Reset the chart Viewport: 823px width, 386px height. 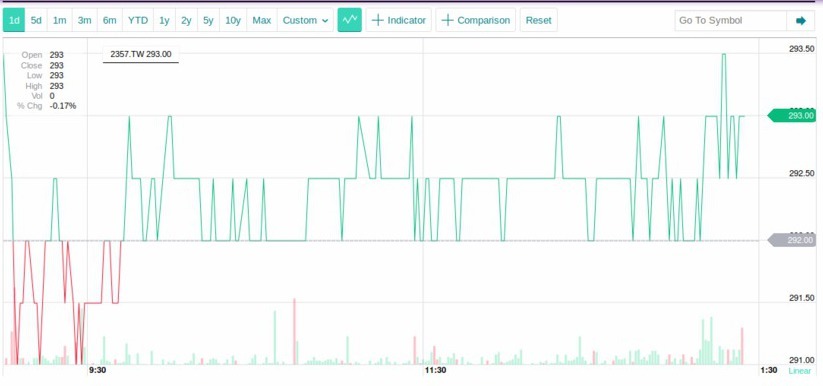tap(539, 20)
